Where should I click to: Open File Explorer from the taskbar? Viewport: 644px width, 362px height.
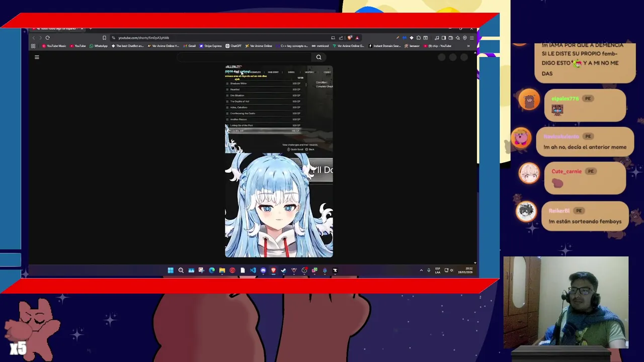point(222,270)
